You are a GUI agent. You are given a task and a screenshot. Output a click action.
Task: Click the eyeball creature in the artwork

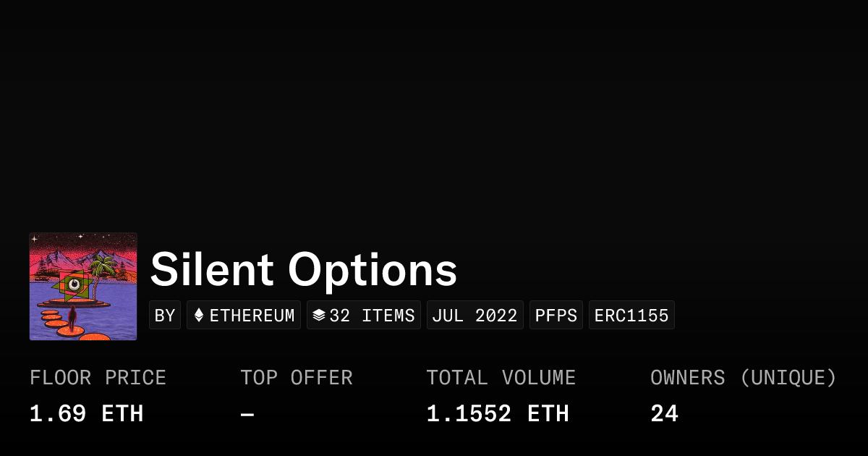(75, 284)
